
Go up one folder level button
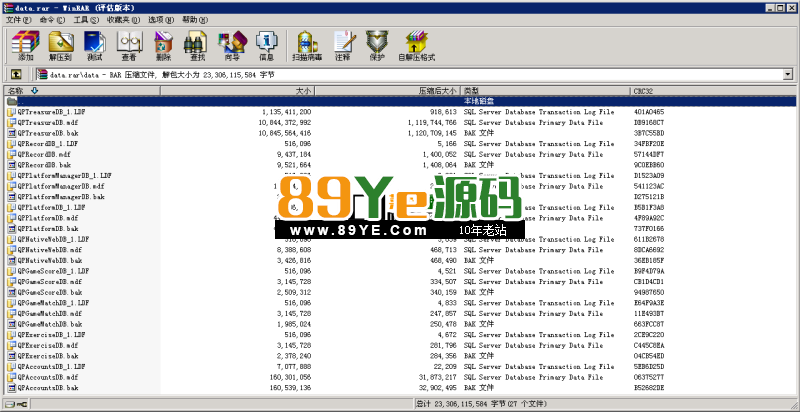16,74
